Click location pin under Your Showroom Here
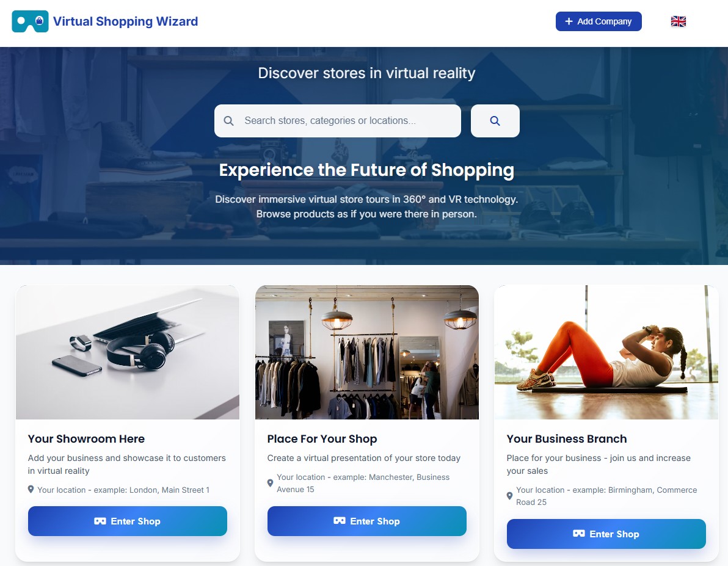Image resolution: width=728 pixels, height=566 pixels. point(31,490)
